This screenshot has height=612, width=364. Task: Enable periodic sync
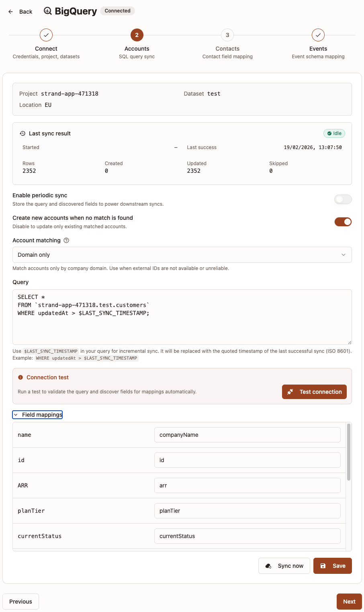pyautogui.click(x=343, y=199)
